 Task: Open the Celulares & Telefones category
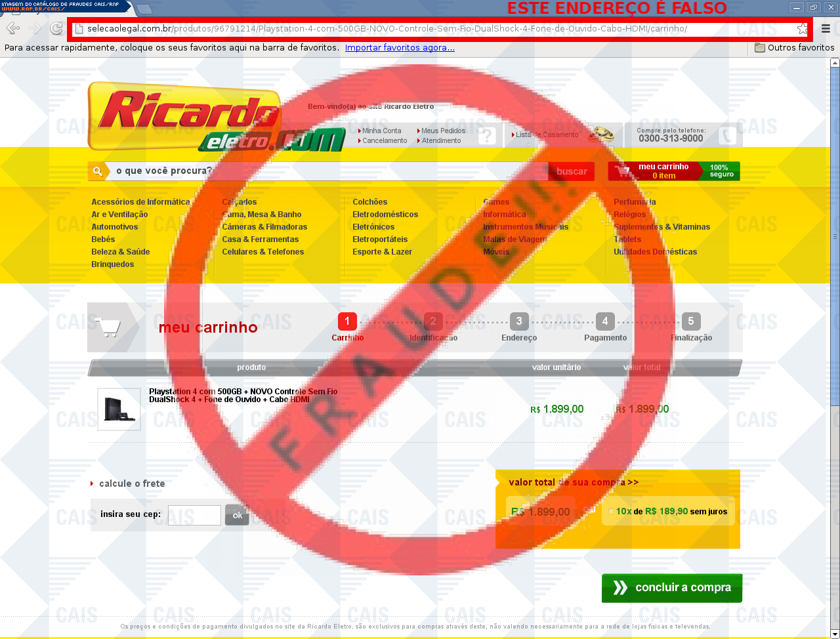pos(262,252)
